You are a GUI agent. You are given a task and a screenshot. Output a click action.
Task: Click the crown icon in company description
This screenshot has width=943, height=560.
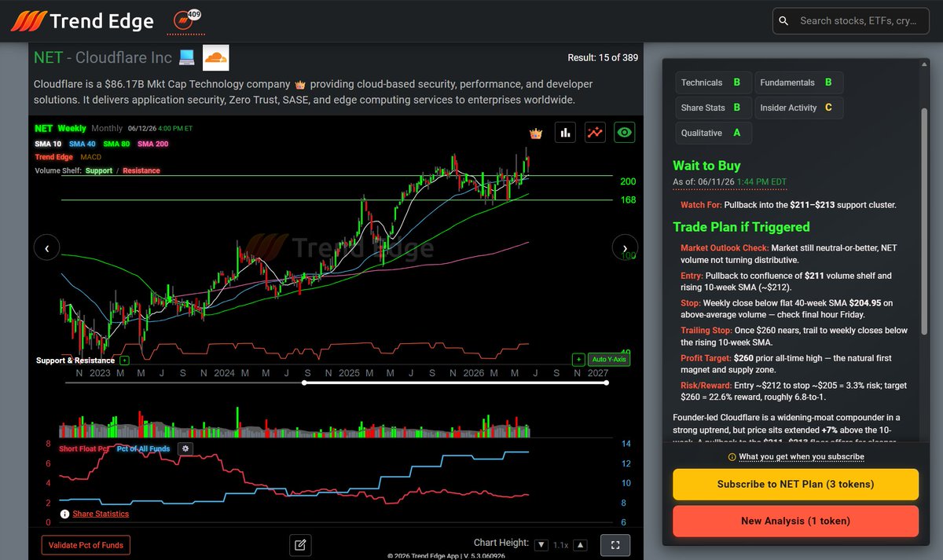tap(299, 84)
